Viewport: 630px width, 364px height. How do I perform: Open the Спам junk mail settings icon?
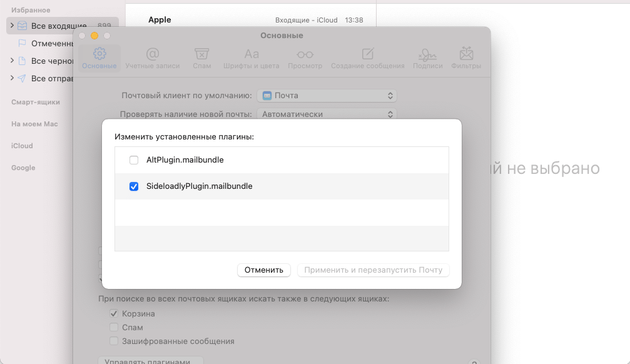coord(201,58)
